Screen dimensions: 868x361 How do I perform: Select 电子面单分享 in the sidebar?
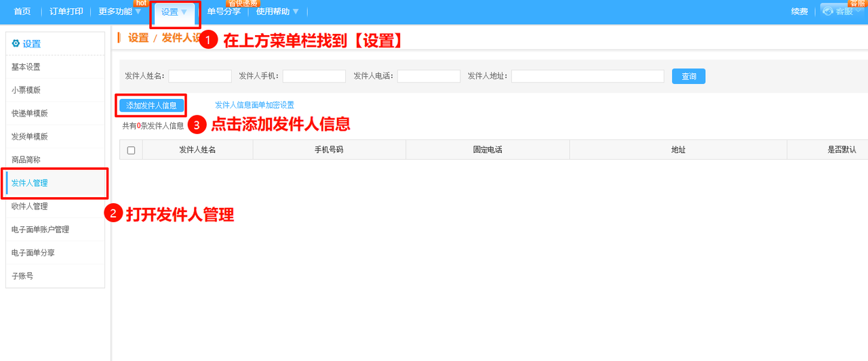coord(55,253)
